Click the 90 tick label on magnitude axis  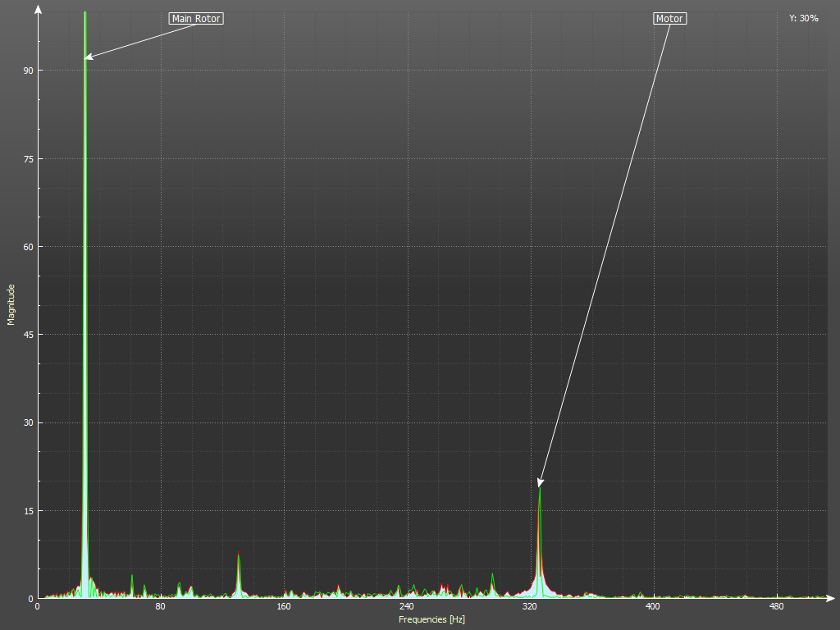pyautogui.click(x=27, y=71)
